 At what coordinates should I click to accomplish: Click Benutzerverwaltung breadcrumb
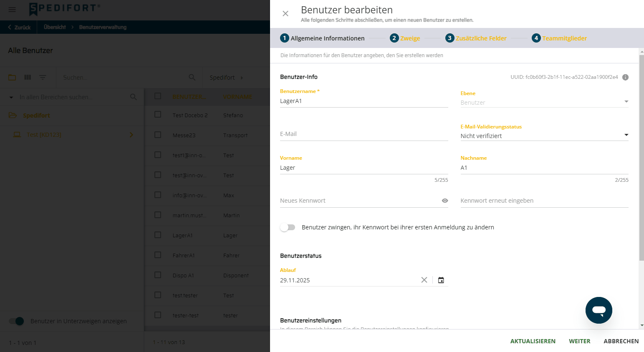coord(103,27)
